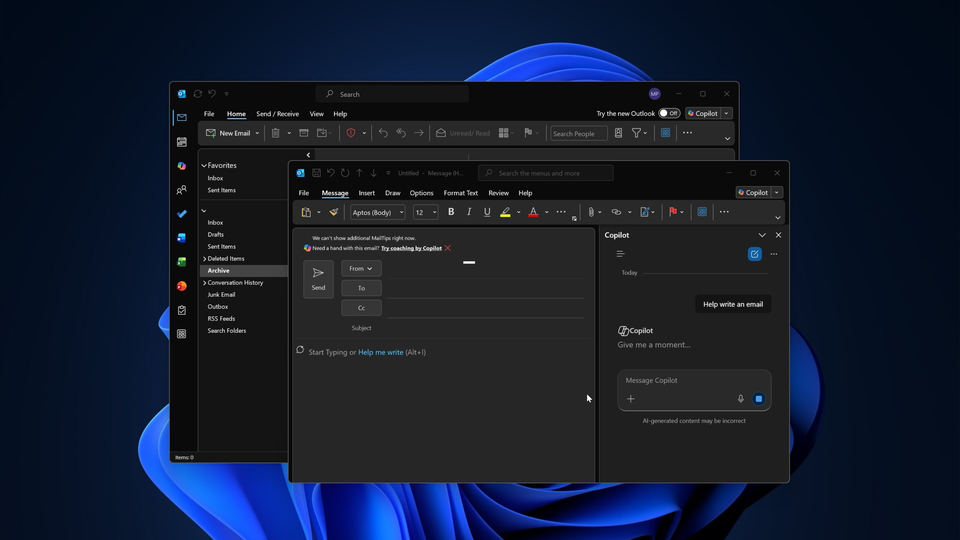Open the People icon in the left sidebar

(182, 190)
